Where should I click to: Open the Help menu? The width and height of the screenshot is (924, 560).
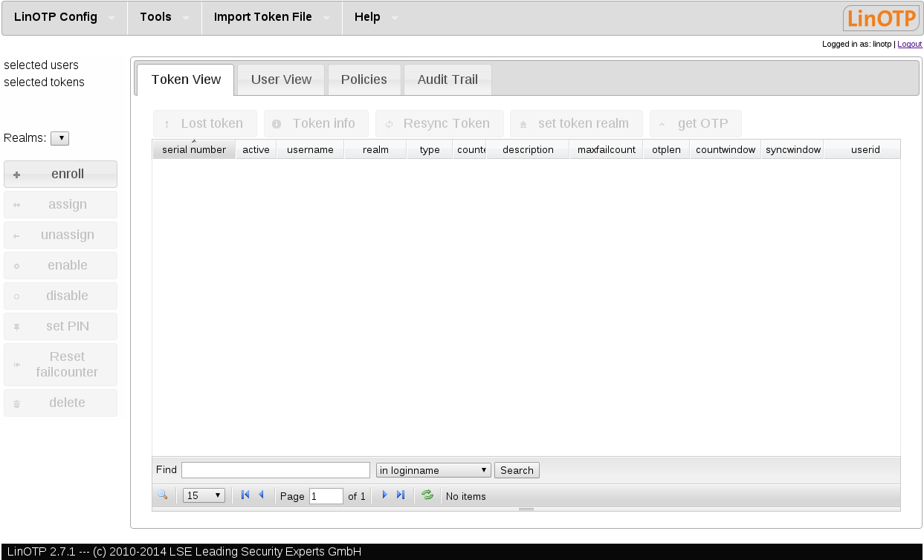click(x=376, y=17)
